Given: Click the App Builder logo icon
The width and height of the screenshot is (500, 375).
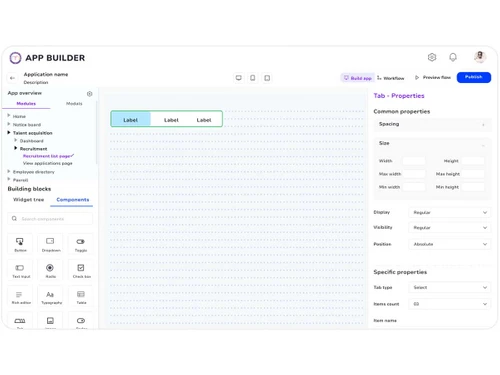Looking at the screenshot, I should tap(15, 58).
